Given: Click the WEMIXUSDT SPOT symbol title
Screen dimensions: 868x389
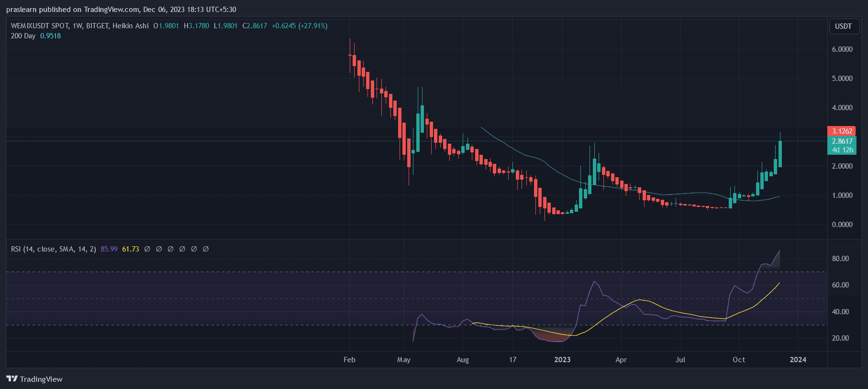Looking at the screenshot, I should click(40, 26).
